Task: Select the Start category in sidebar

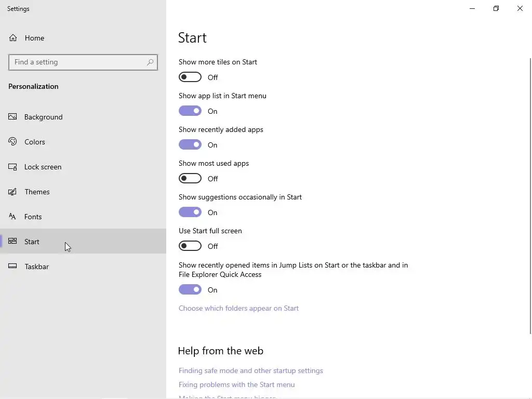Action: tap(32, 242)
